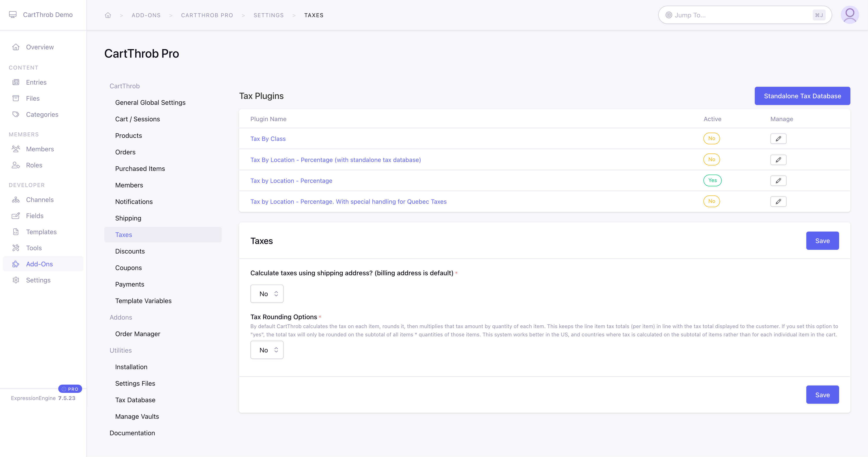
Task: Click the Members people icon
Action: point(16,149)
